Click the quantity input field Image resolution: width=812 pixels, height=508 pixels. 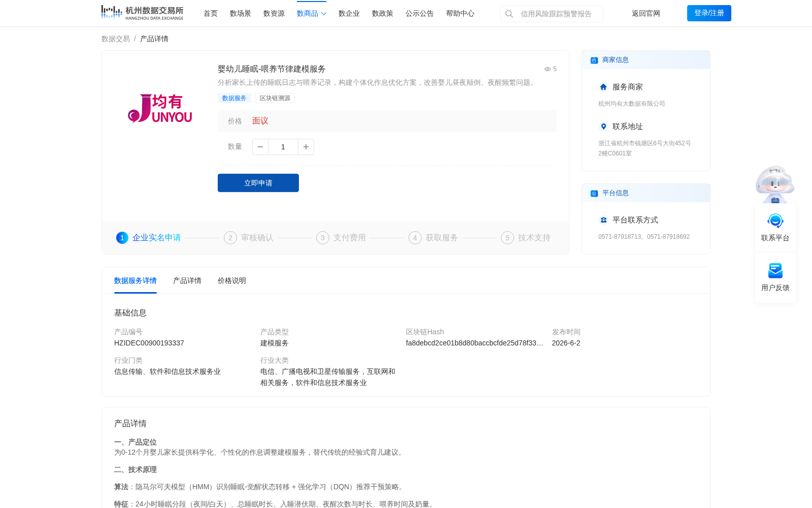point(283,147)
